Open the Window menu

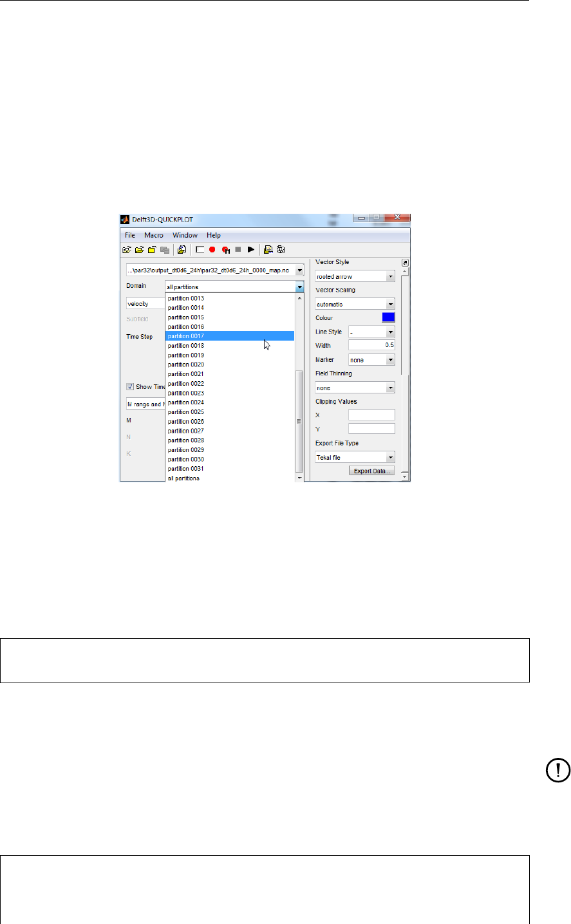click(x=185, y=236)
